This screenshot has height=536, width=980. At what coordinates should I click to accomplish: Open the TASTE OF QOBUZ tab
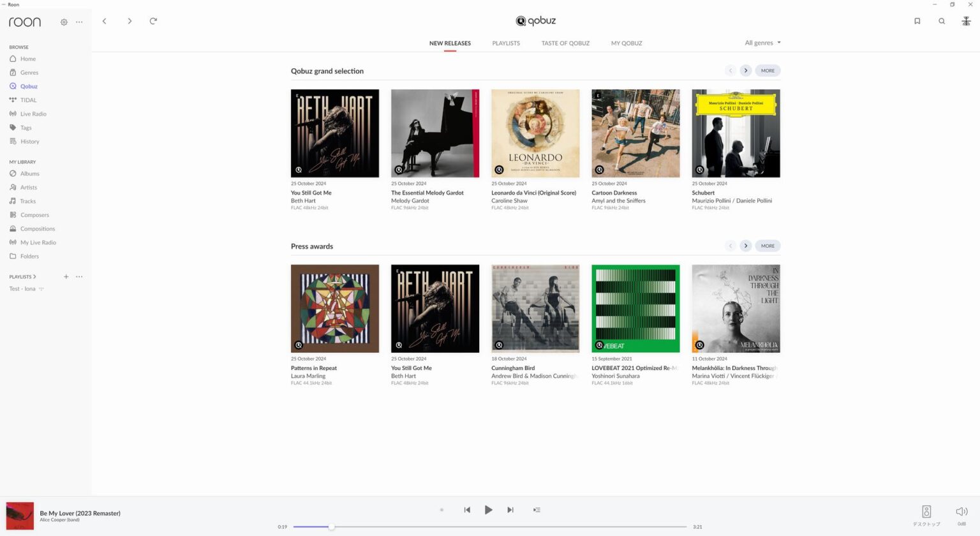565,43
